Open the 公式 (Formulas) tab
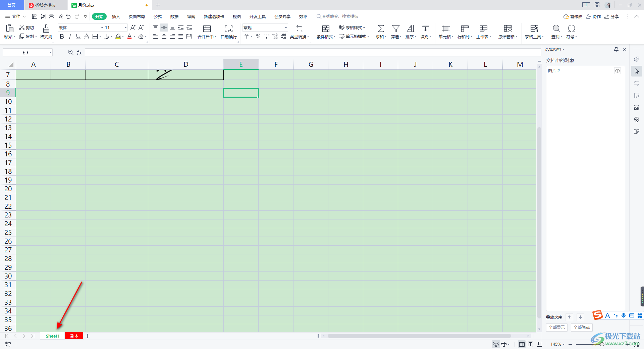This screenshot has width=644, height=349. point(158,16)
